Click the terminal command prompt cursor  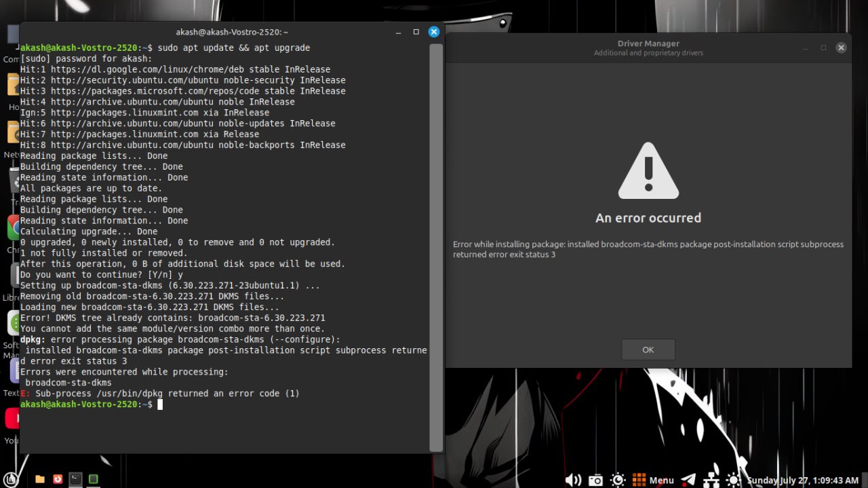pos(160,405)
